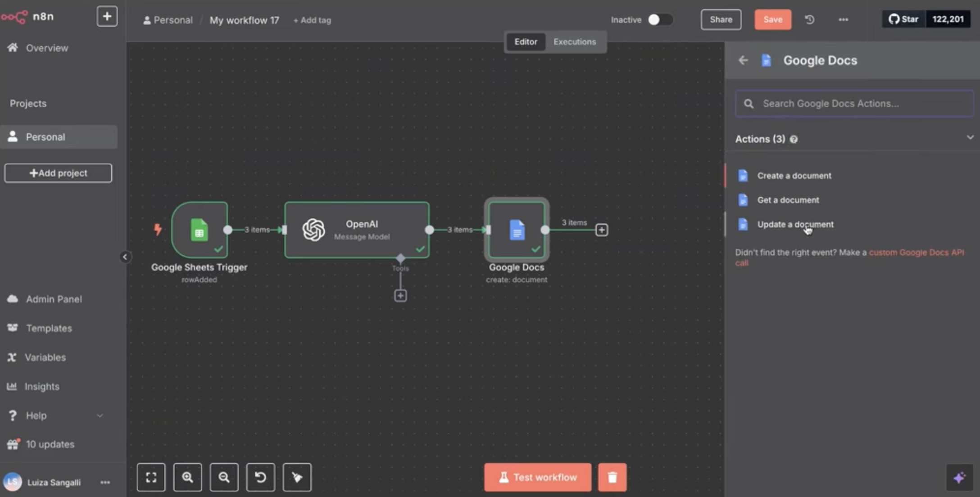Click the zoom in magnifier icon
This screenshot has width=980, height=497.
point(187,477)
